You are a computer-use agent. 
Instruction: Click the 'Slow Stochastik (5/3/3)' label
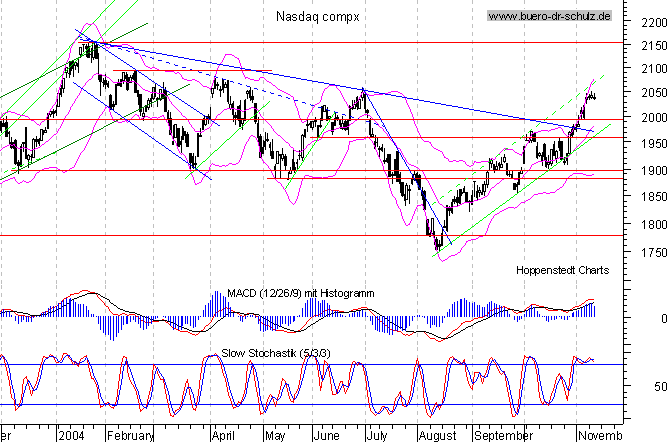click(276, 353)
